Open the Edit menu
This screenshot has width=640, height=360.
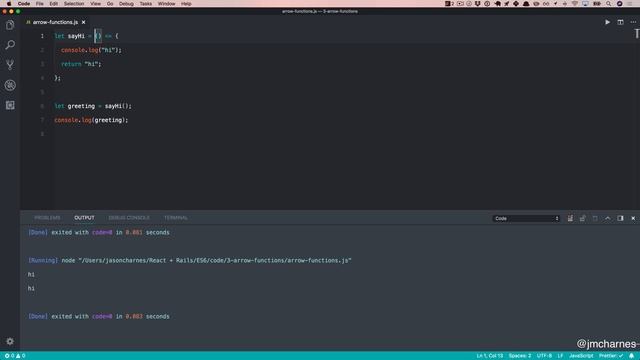click(53, 4)
